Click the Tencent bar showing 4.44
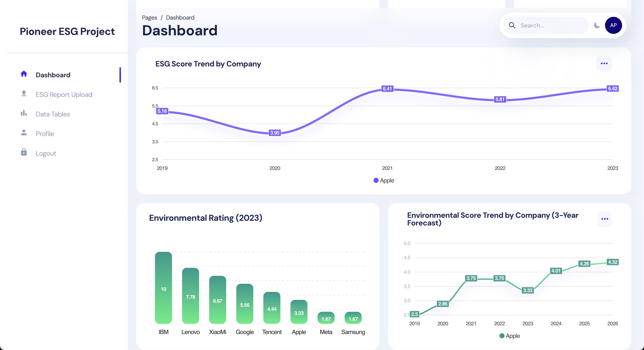644x350 pixels. [272, 308]
